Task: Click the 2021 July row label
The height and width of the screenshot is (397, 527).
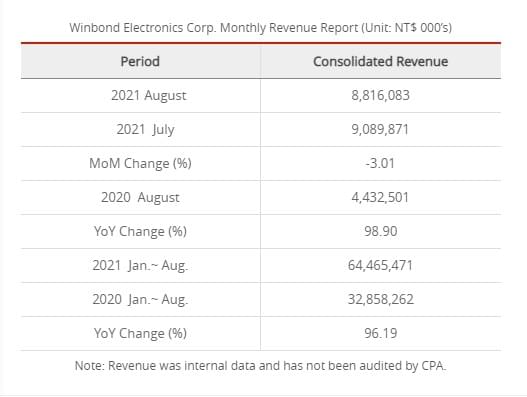Action: 145,130
